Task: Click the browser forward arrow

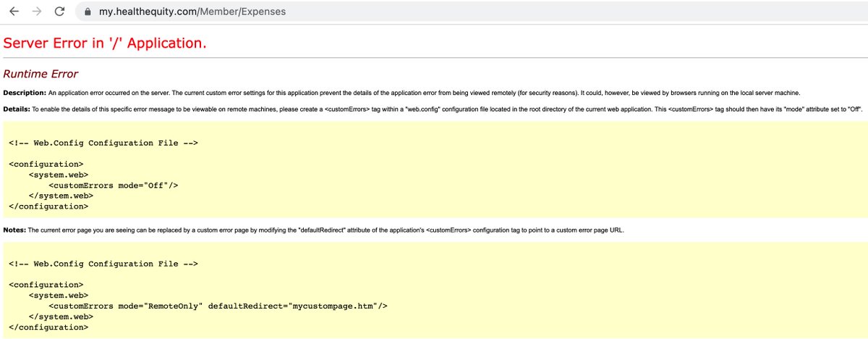Action: coord(37,12)
